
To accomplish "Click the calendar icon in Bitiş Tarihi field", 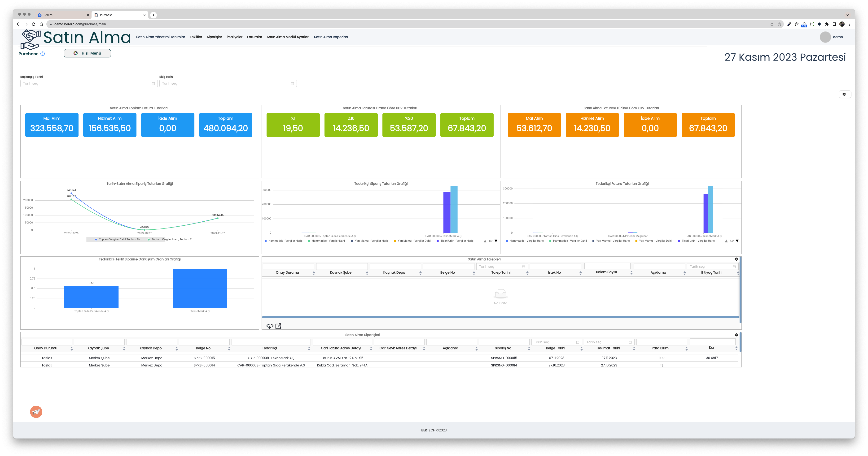I will 293,84.
